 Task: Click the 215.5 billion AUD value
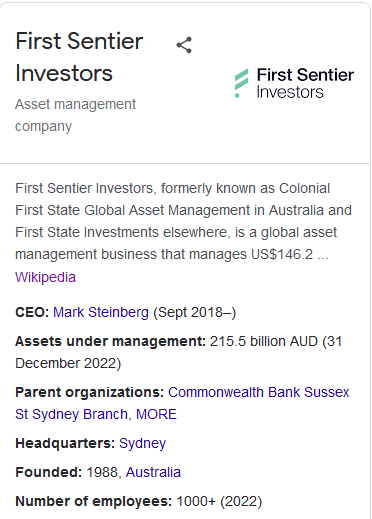264,341
